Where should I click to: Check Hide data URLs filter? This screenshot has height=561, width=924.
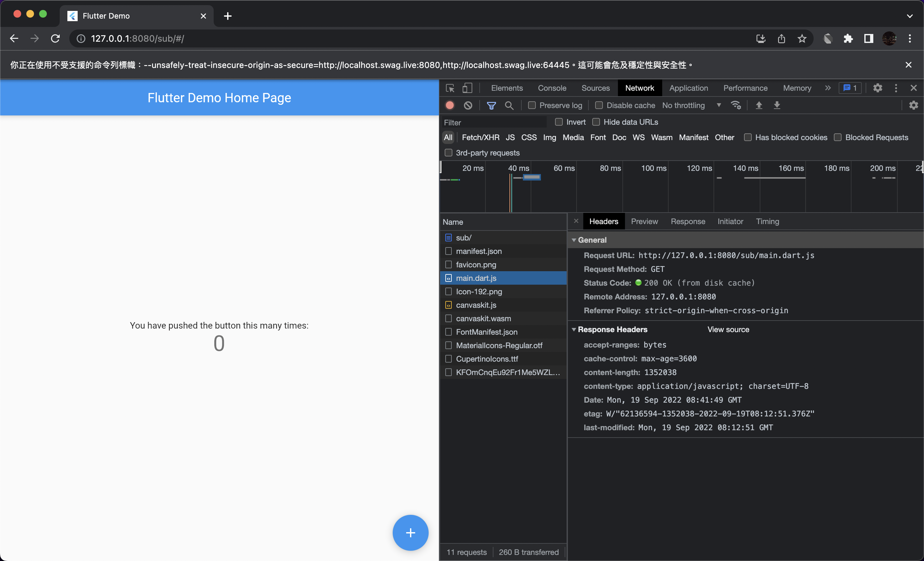point(596,122)
